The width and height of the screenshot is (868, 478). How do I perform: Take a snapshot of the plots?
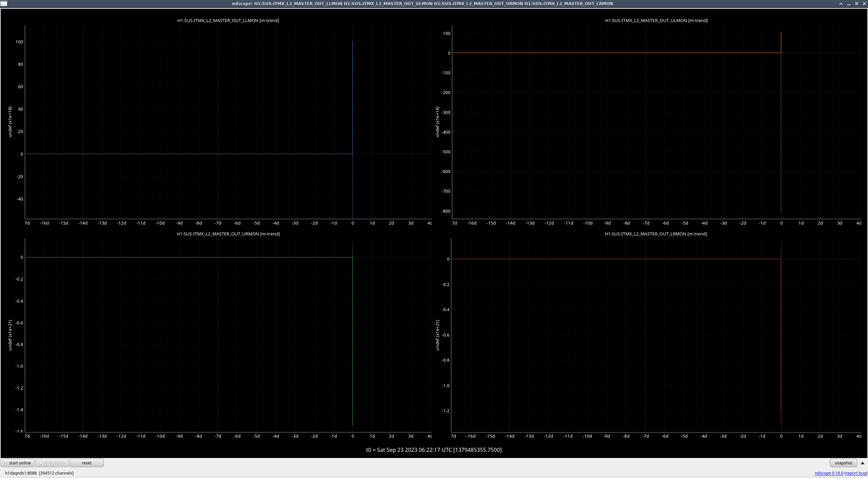(843, 463)
